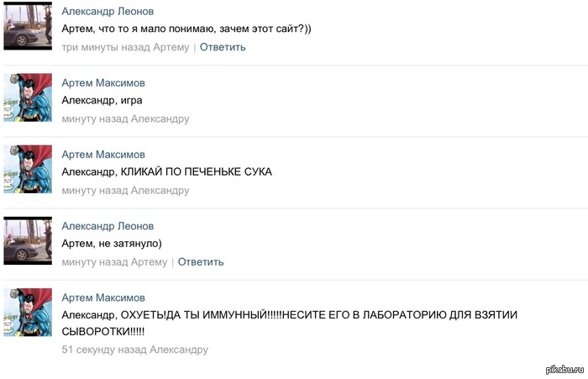The height and width of the screenshot is (379, 588).
Task: Open Александр Леонов profile above "не затянуло"
Action: [108, 226]
